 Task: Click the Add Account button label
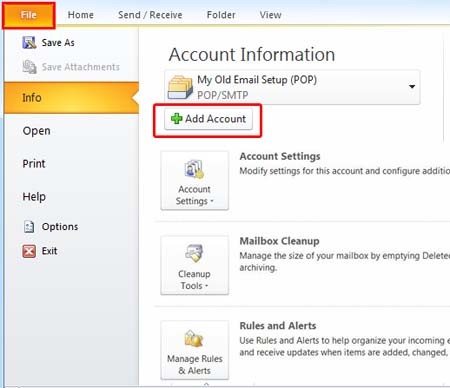click(x=216, y=119)
